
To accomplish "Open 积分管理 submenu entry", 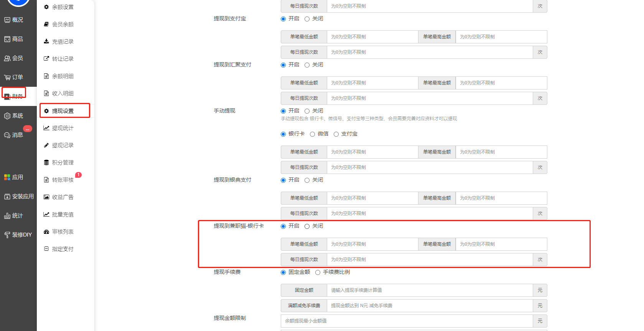I will click(x=63, y=162).
